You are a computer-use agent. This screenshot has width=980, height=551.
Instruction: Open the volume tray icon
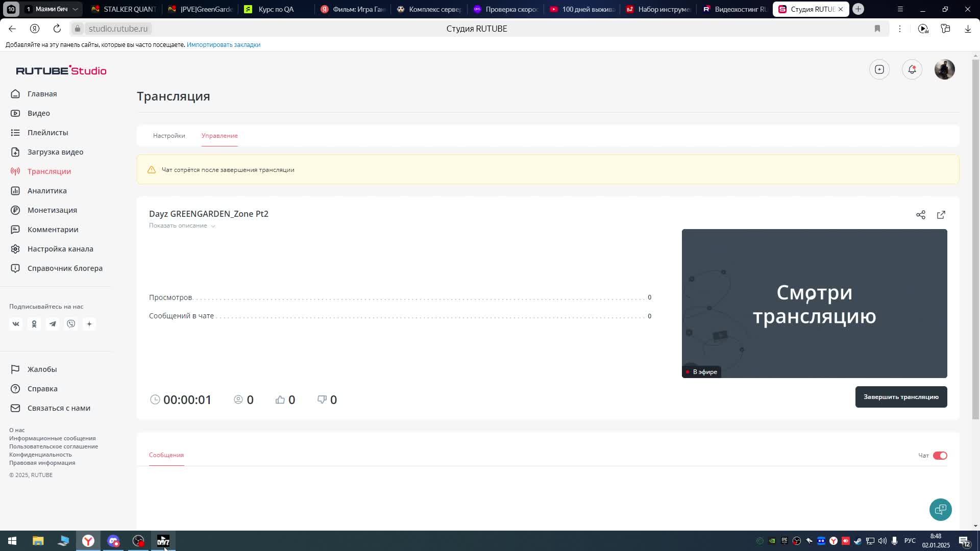point(882,541)
